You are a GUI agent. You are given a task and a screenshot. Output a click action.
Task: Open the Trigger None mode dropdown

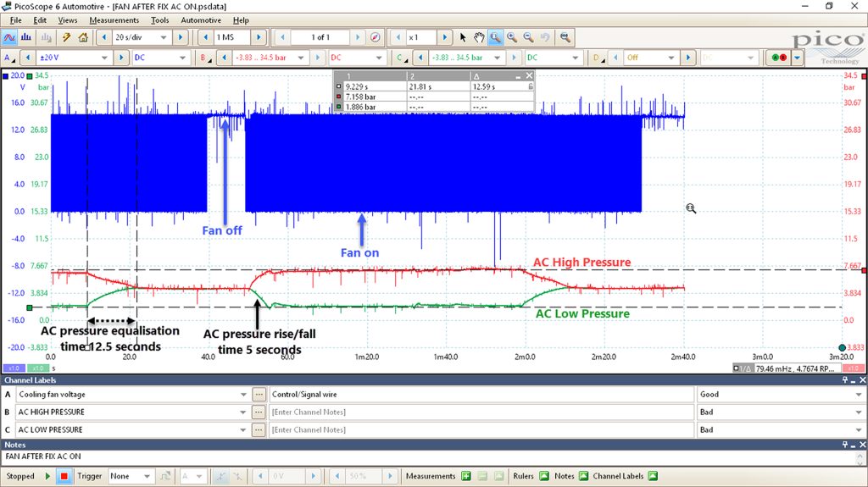pos(147,476)
